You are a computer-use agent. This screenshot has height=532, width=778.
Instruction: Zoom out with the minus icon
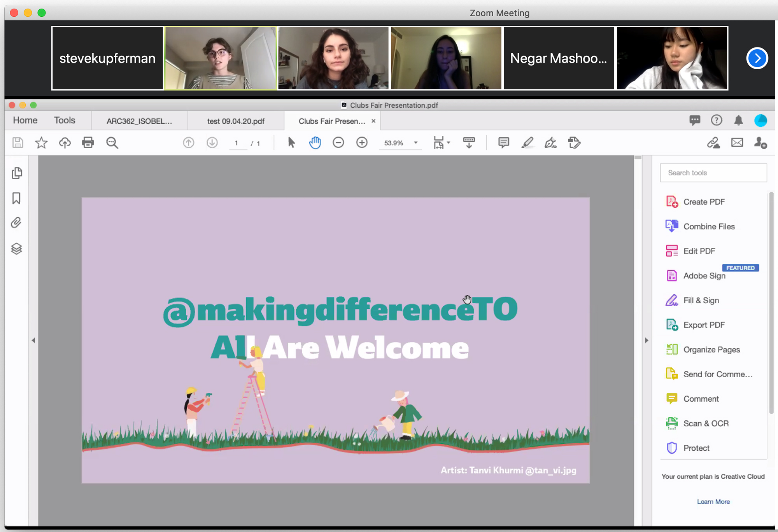coord(338,143)
